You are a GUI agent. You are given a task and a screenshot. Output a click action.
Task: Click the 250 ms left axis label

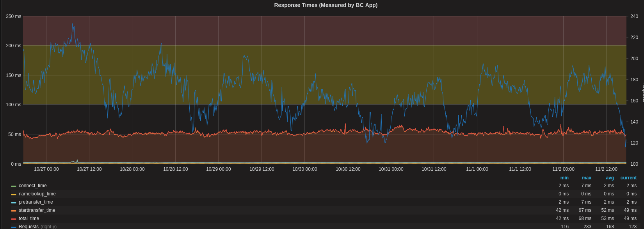tap(14, 16)
